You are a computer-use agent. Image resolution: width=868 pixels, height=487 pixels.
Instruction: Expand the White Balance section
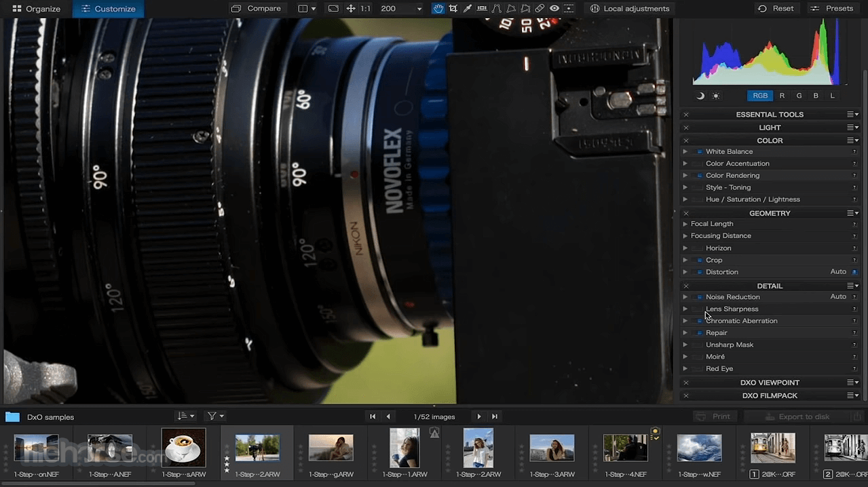685,152
